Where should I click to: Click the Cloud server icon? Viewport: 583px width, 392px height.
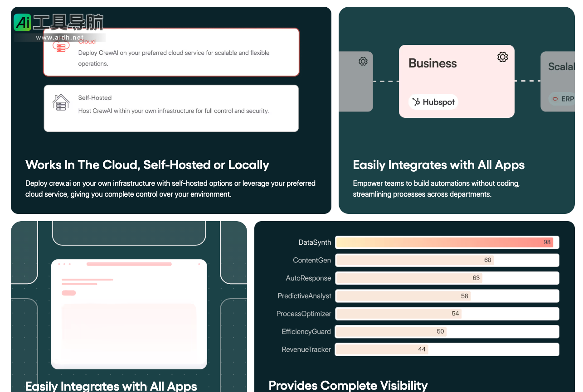(x=61, y=46)
